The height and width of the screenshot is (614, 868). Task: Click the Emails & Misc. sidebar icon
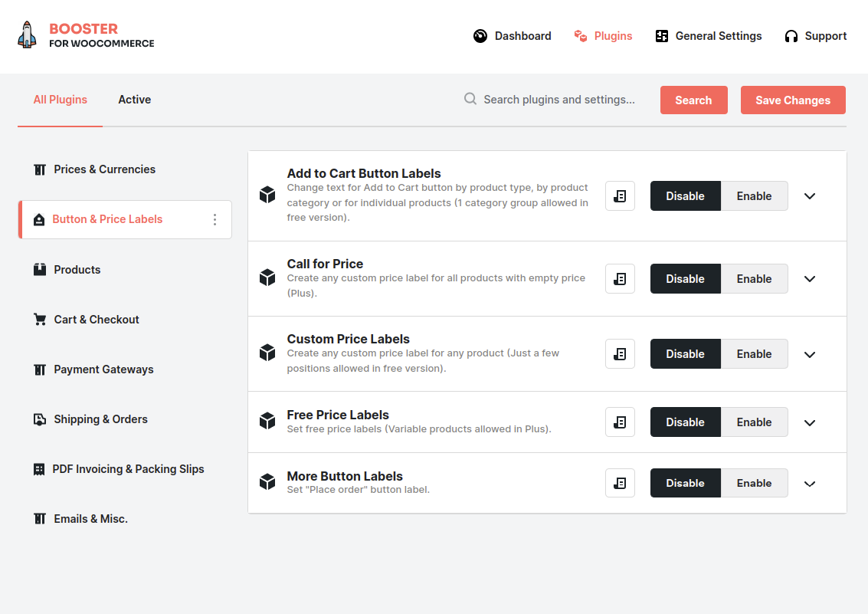(x=40, y=519)
